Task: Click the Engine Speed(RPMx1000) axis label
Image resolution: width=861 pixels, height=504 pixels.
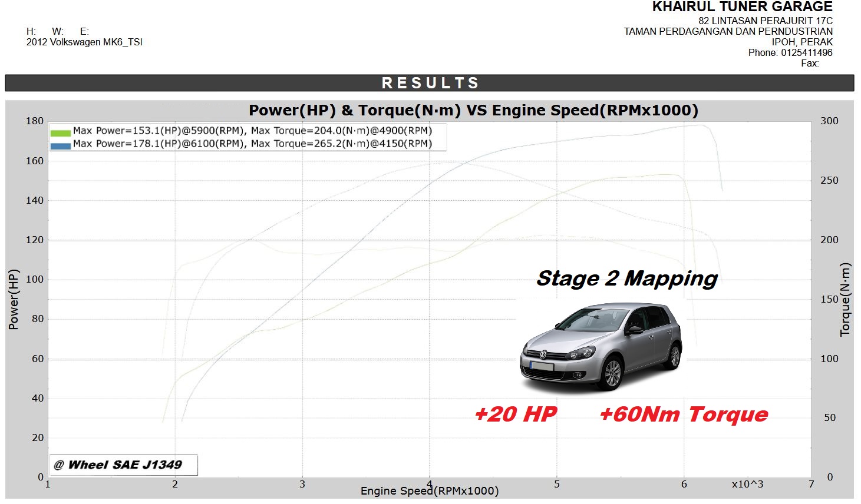Action: (430, 490)
